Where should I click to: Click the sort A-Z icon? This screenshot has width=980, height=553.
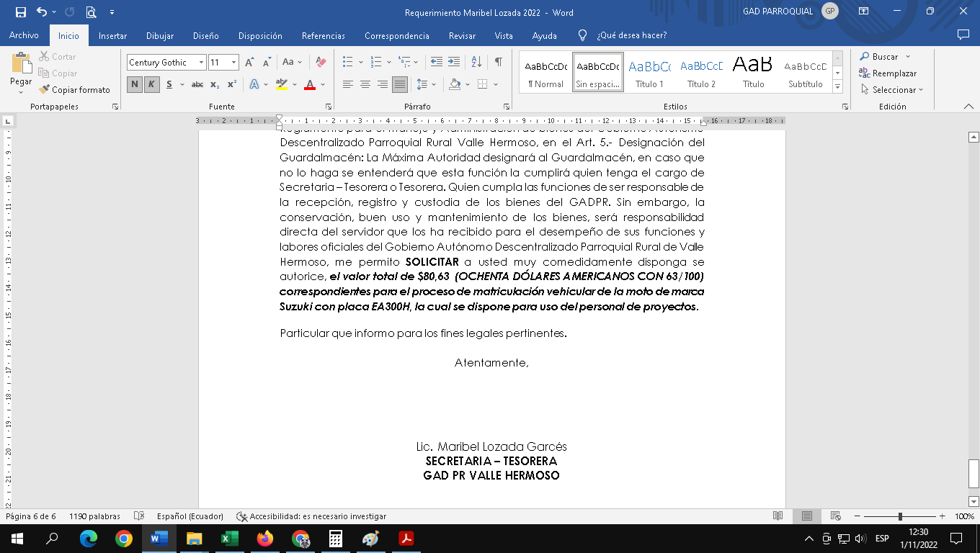click(x=476, y=62)
